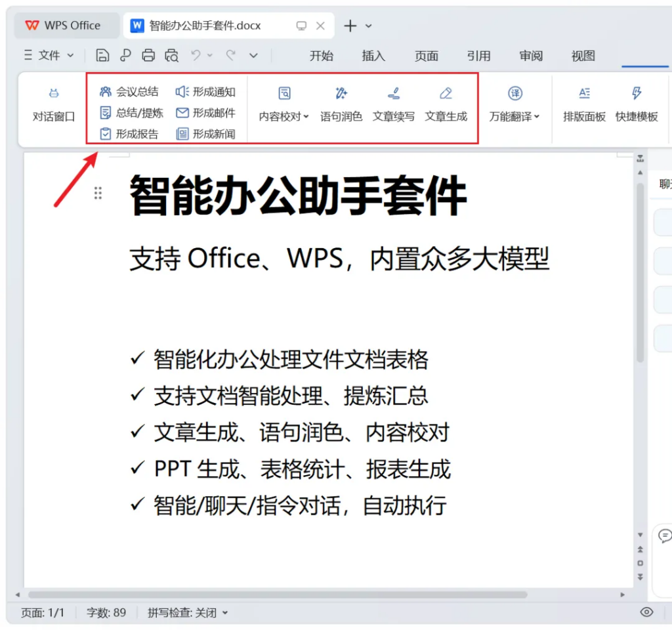The image size is (672, 630).
Task: Click the 字数: 89 word count
Action: coord(106,612)
